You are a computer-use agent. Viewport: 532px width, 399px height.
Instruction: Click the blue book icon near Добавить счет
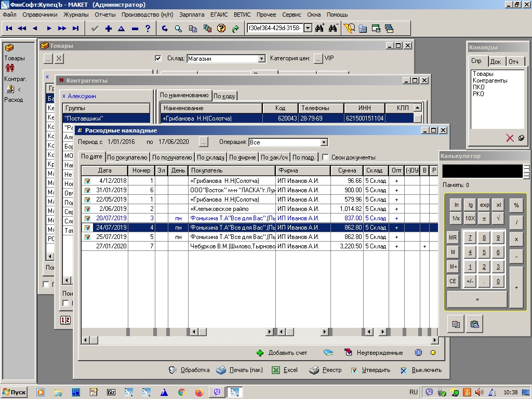coord(328,353)
